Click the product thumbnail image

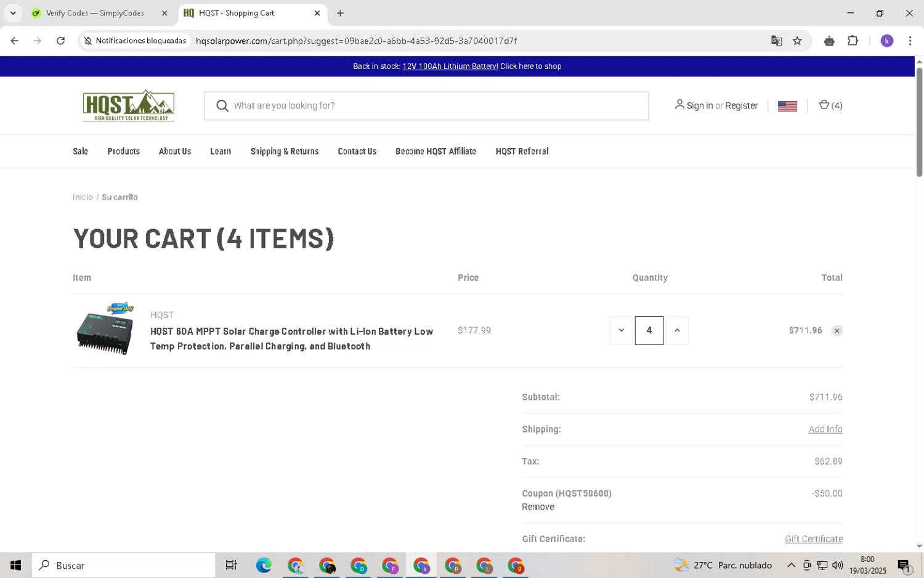(105, 329)
